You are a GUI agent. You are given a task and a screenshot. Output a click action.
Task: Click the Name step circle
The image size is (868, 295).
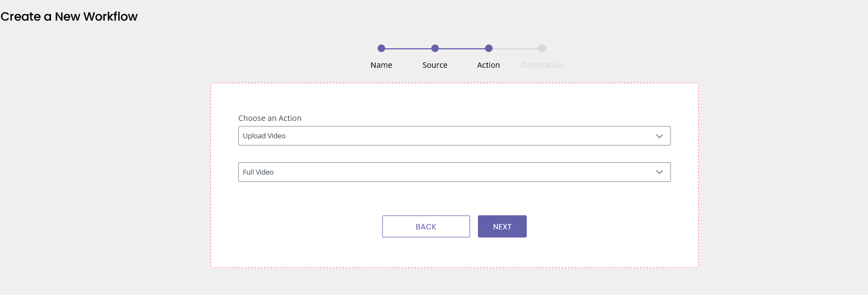point(381,48)
